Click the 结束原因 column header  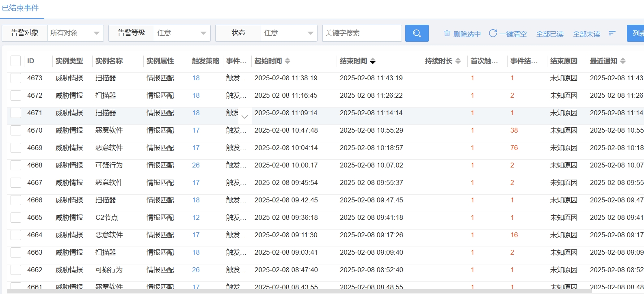tap(564, 61)
